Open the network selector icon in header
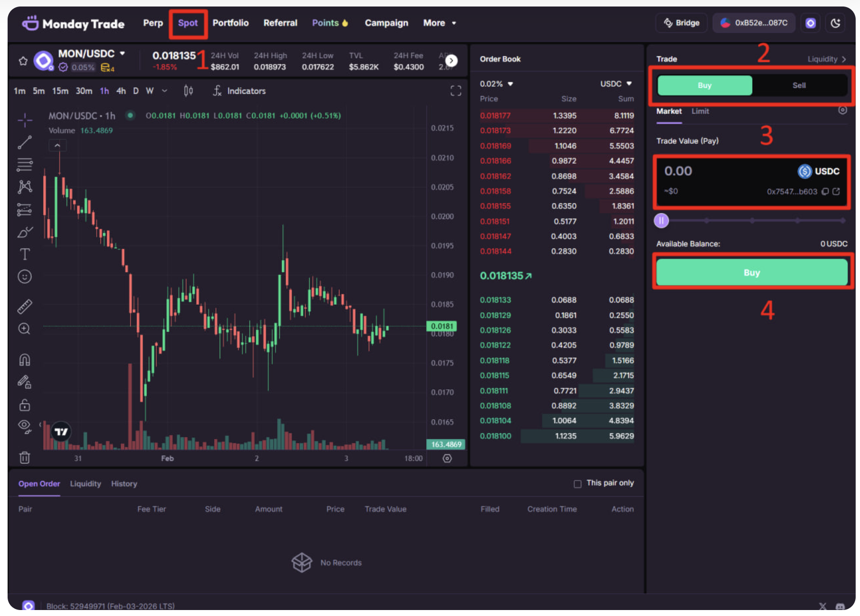860x616 pixels. coord(811,23)
